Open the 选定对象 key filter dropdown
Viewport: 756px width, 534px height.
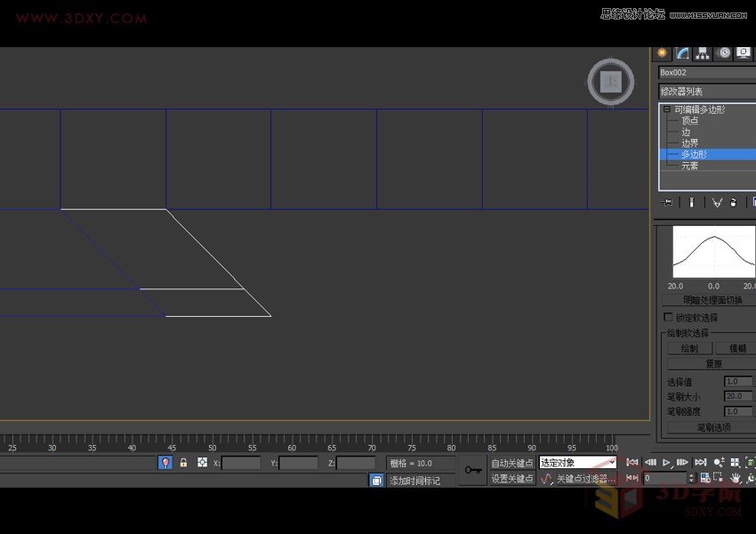577,463
